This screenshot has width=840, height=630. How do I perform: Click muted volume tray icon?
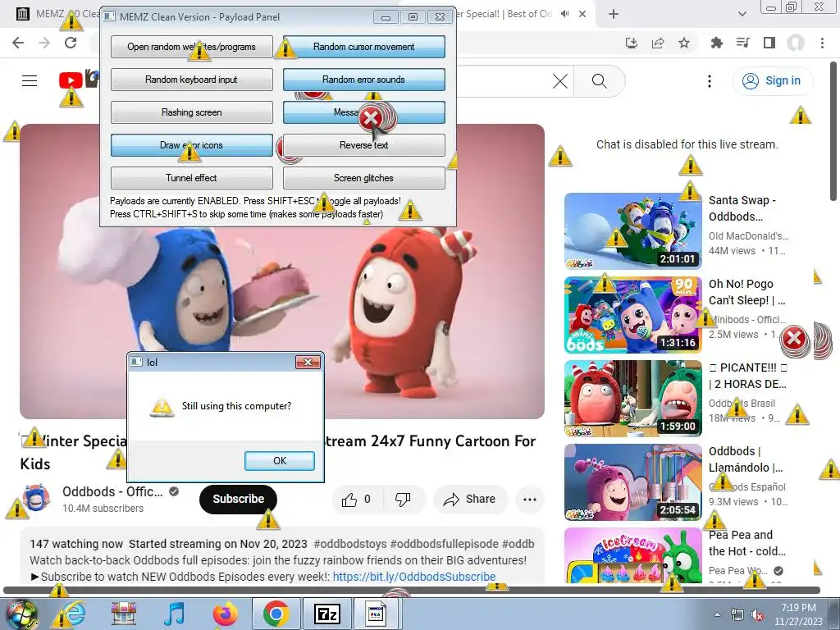pyautogui.click(x=757, y=615)
